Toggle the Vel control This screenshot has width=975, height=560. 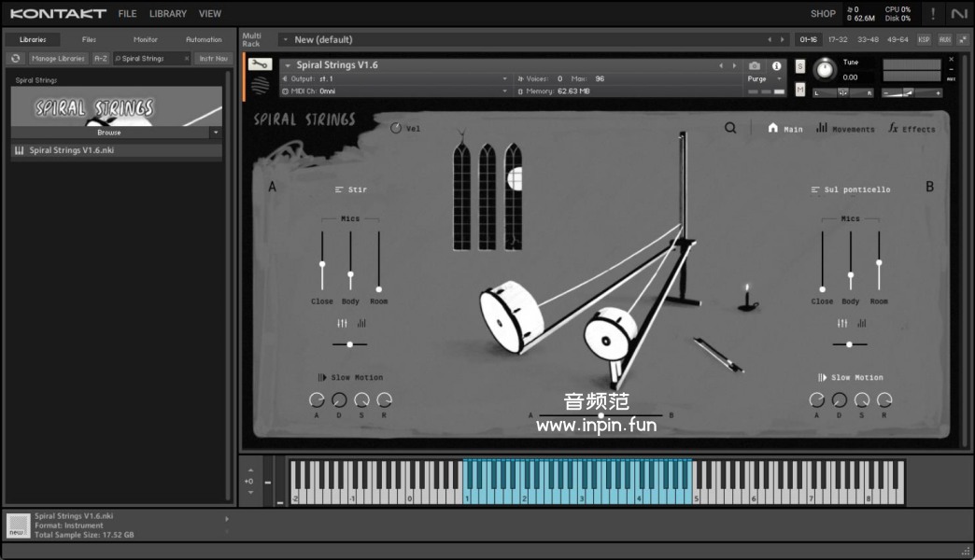coord(404,128)
